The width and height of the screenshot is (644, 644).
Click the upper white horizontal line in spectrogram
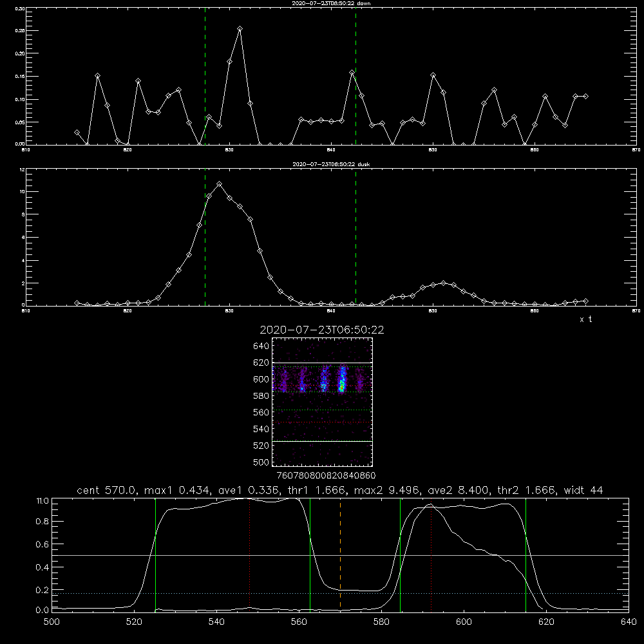[323, 363]
